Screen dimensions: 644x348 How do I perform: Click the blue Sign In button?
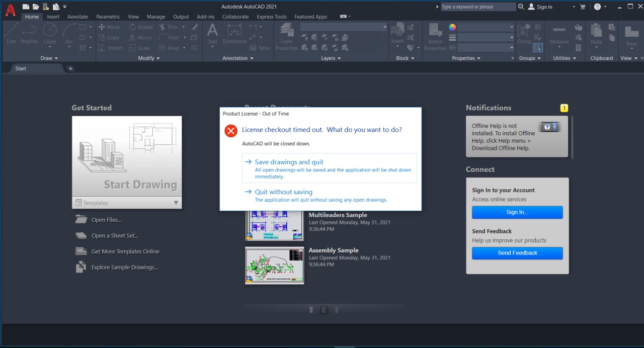[517, 212]
